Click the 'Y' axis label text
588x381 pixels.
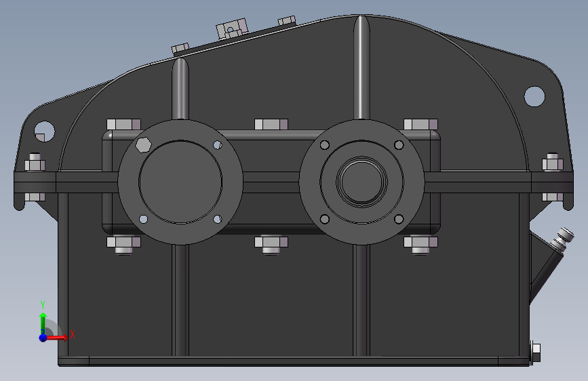pos(43,305)
